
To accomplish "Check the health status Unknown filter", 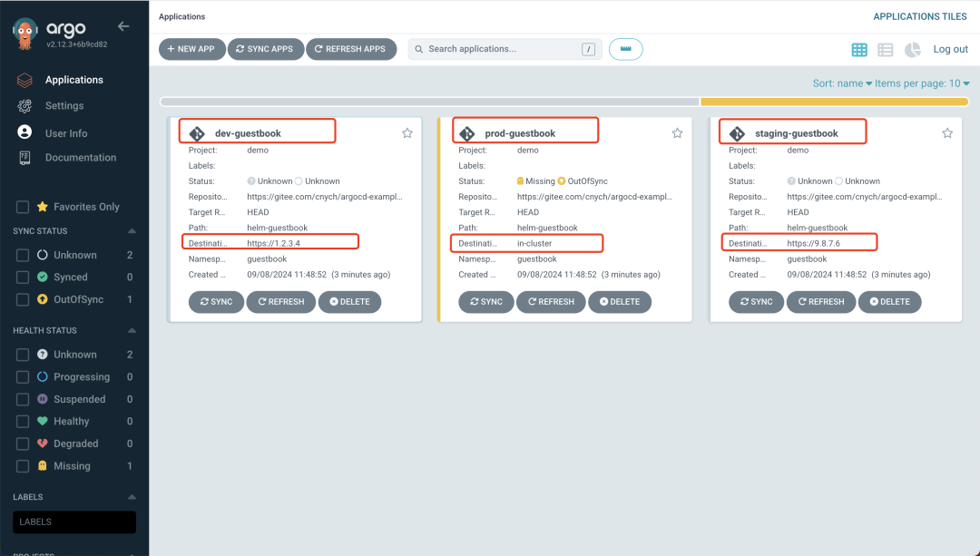I will coord(23,355).
